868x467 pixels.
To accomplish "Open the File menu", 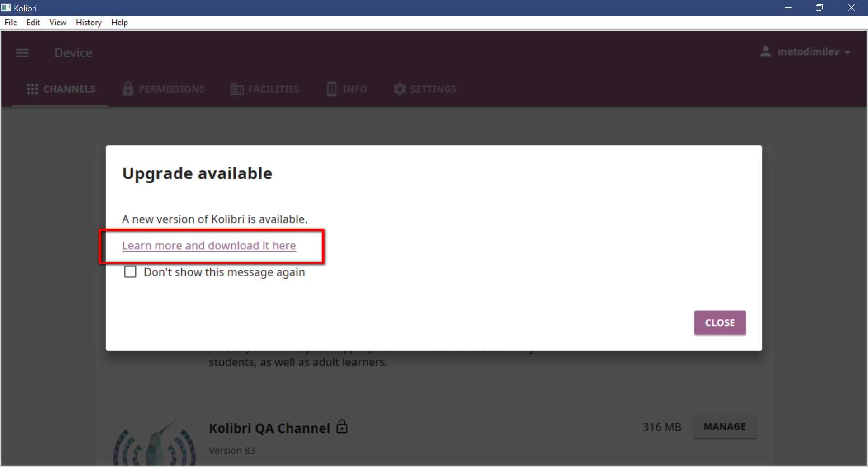I will (11, 23).
